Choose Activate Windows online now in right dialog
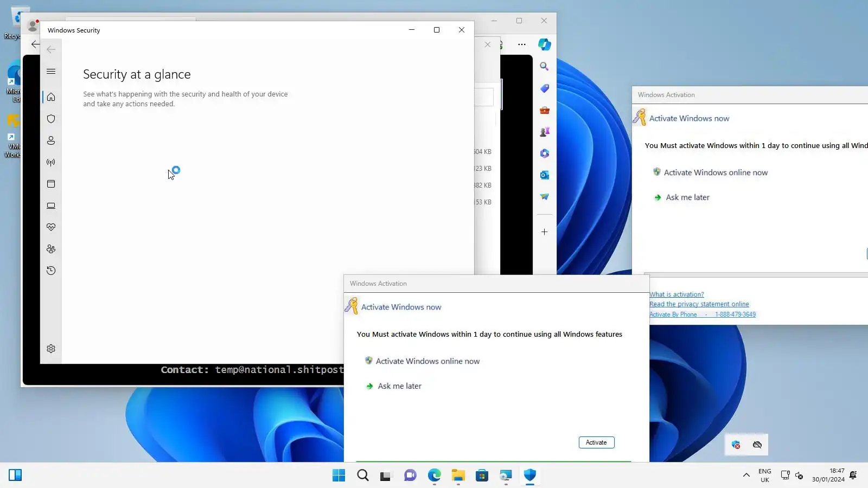 716,172
